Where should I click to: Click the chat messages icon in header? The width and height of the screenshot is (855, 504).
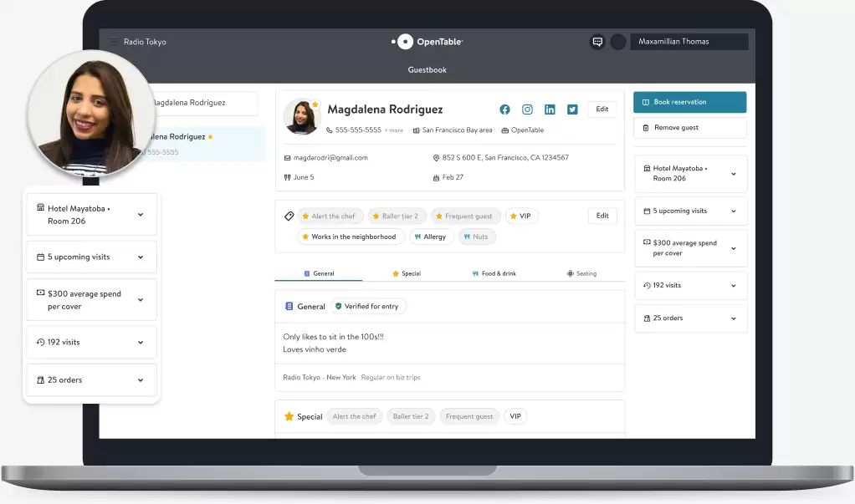click(597, 42)
